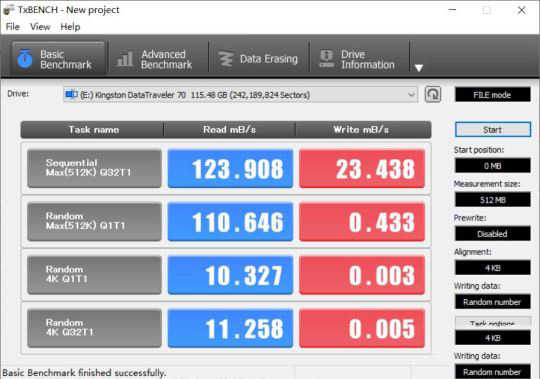Change the Prewrite Disabled setting

[492, 234]
